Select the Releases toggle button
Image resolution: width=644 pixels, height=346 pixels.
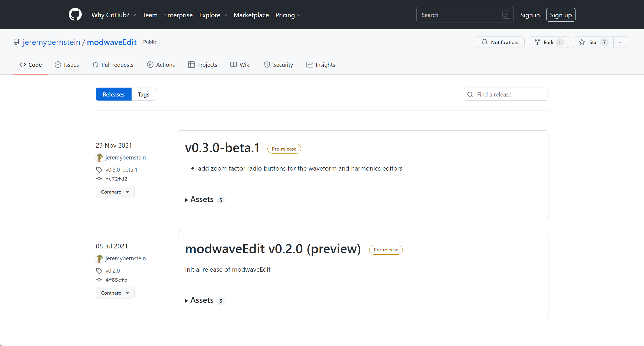113,94
